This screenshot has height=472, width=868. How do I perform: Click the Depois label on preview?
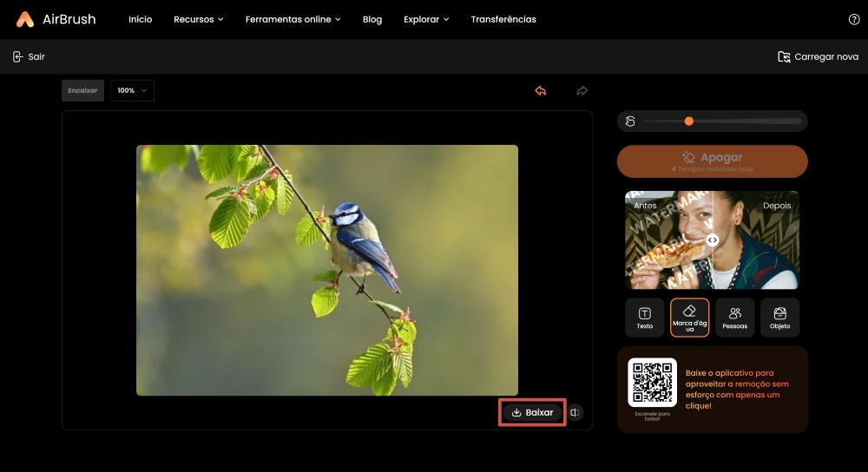click(777, 206)
